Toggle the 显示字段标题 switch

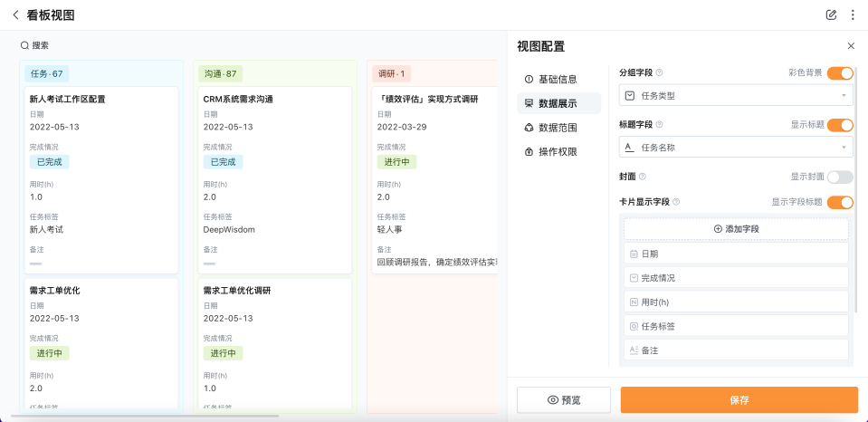pyautogui.click(x=840, y=203)
